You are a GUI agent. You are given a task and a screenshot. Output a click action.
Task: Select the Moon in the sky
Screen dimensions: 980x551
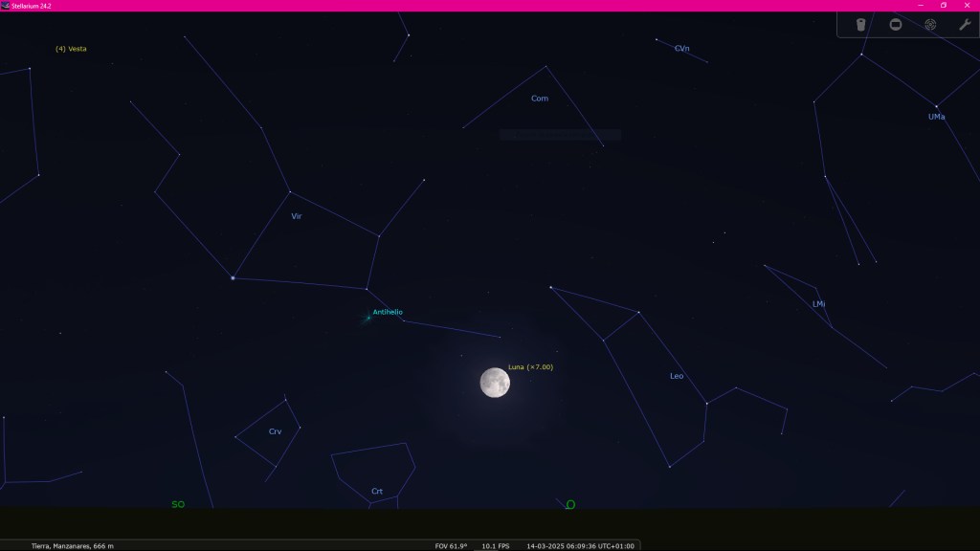(495, 383)
